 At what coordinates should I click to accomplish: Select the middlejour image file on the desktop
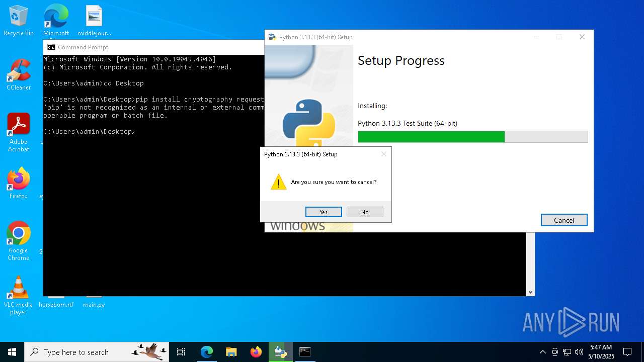point(94,21)
